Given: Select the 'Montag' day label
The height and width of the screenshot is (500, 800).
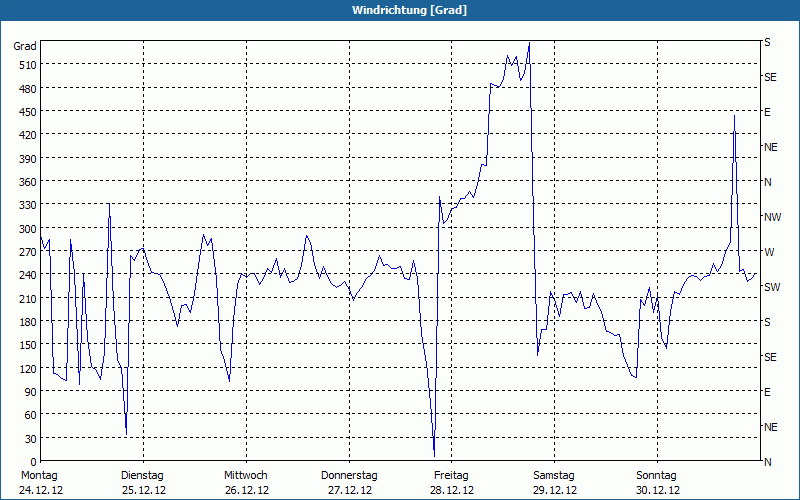Looking at the screenshot, I should pos(39,475).
